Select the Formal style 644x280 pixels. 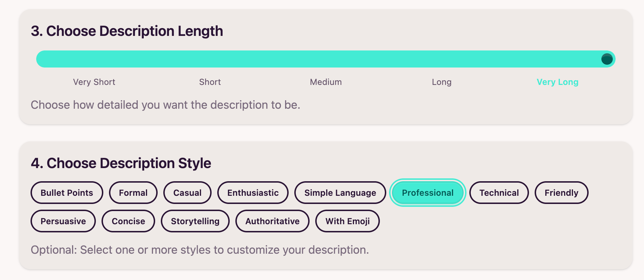coord(133,193)
